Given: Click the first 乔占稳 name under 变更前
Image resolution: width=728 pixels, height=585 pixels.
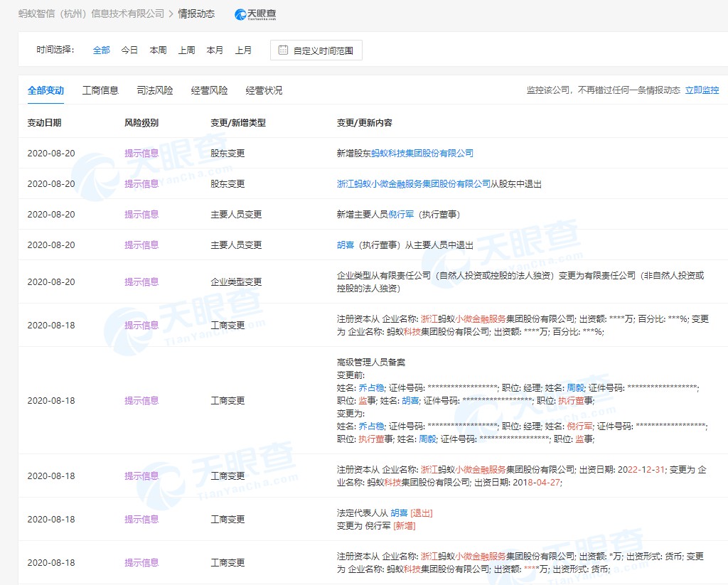Looking at the screenshot, I should coord(371,388).
